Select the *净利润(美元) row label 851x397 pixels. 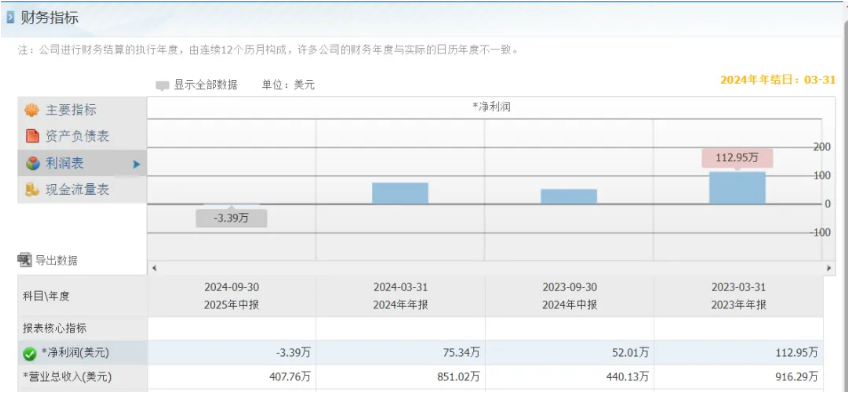[x=75, y=353]
